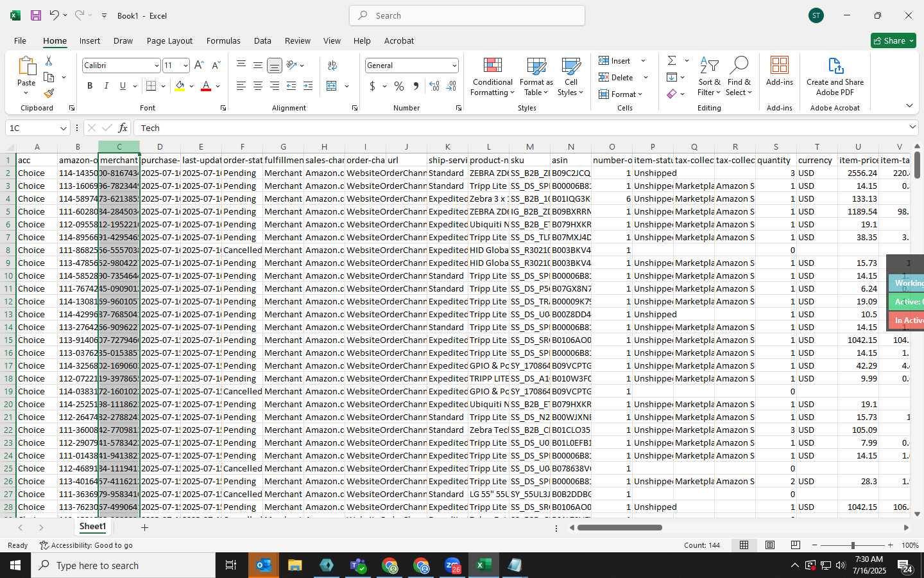
Task: Click Delete cells button
Action: [617, 78]
